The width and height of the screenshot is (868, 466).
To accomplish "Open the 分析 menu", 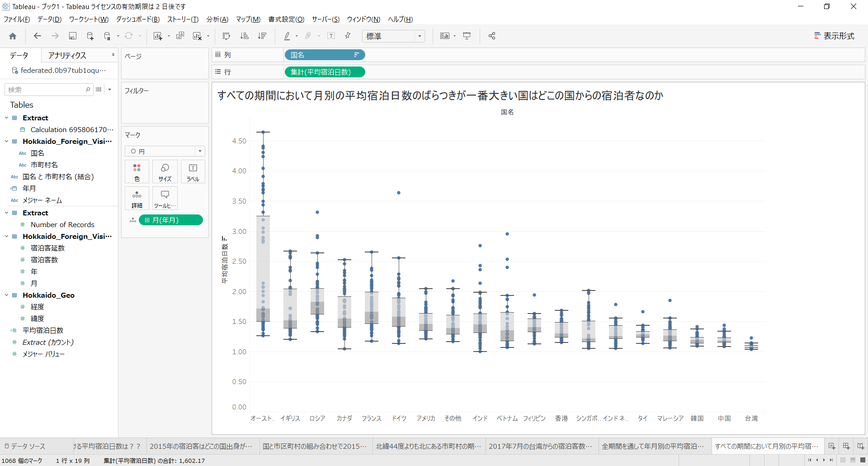I will click(217, 19).
